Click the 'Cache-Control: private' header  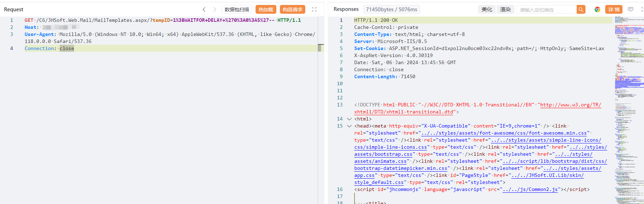tap(386, 27)
